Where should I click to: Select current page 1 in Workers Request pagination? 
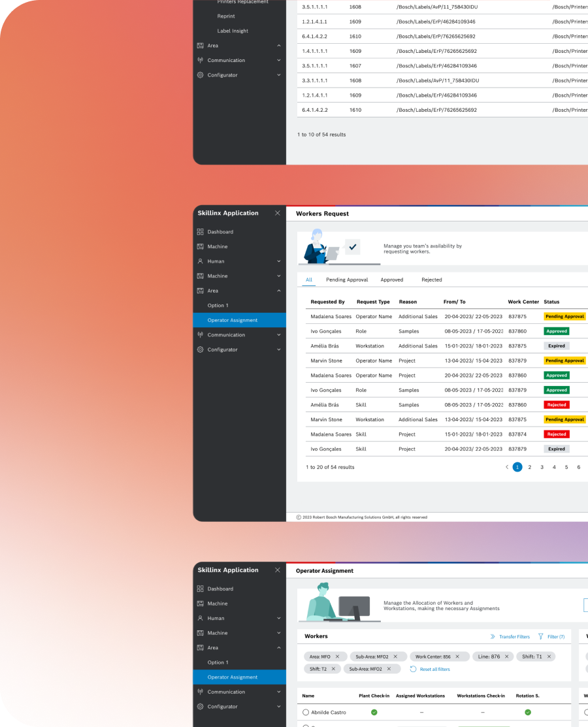tap(517, 468)
